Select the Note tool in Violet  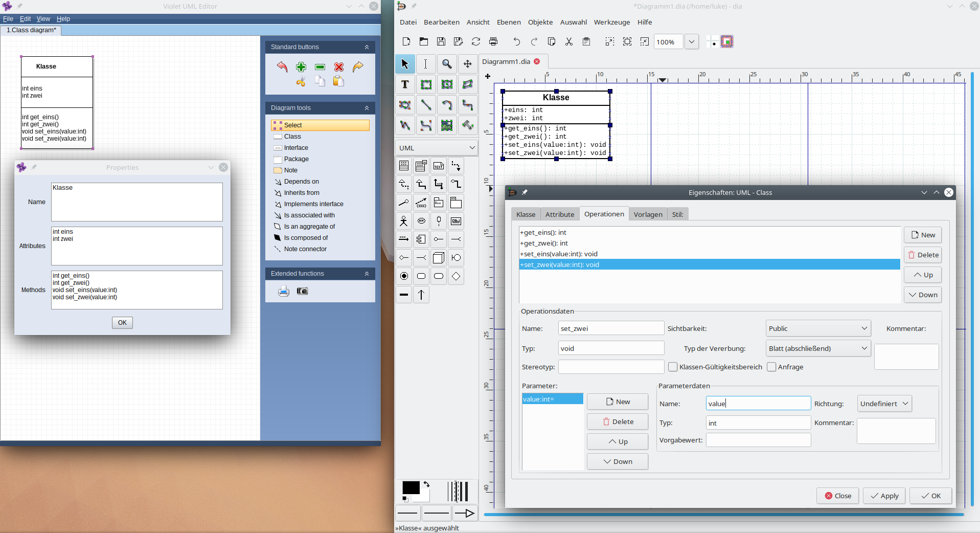pyautogui.click(x=320, y=170)
